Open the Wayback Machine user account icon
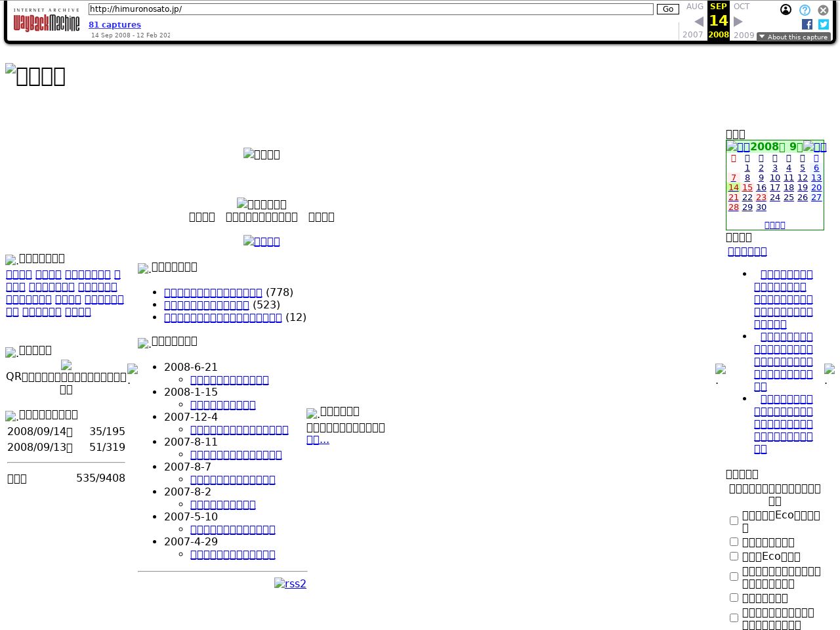 point(786,10)
